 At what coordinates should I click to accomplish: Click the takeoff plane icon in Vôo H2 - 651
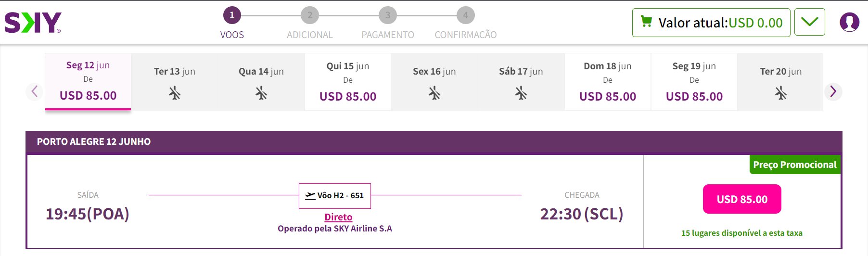[x=310, y=195]
